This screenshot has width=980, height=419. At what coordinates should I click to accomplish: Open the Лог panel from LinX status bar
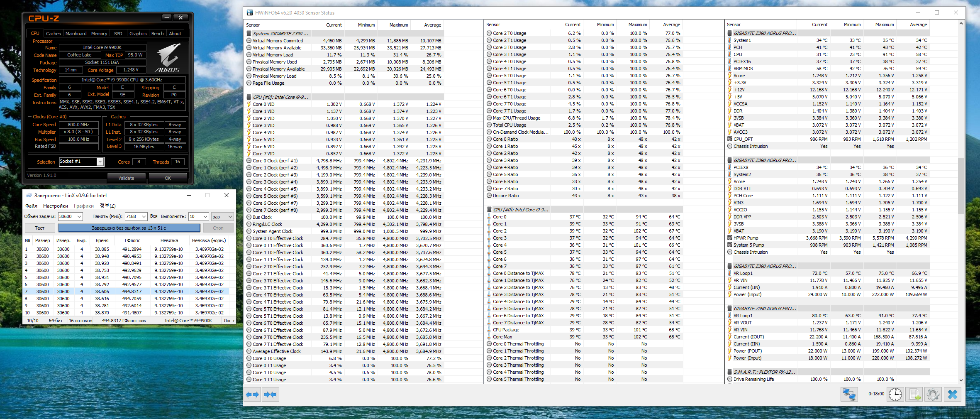[229, 321]
